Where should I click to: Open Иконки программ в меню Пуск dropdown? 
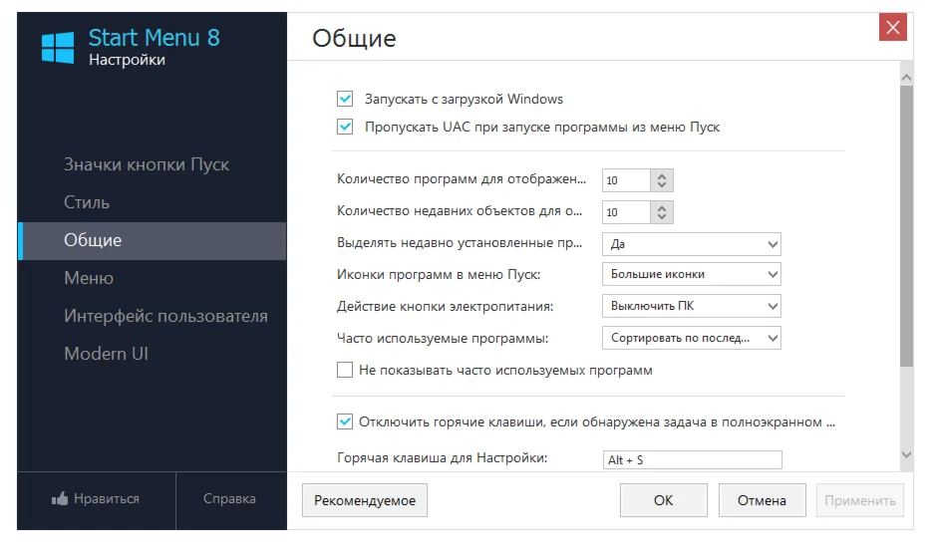(691, 274)
